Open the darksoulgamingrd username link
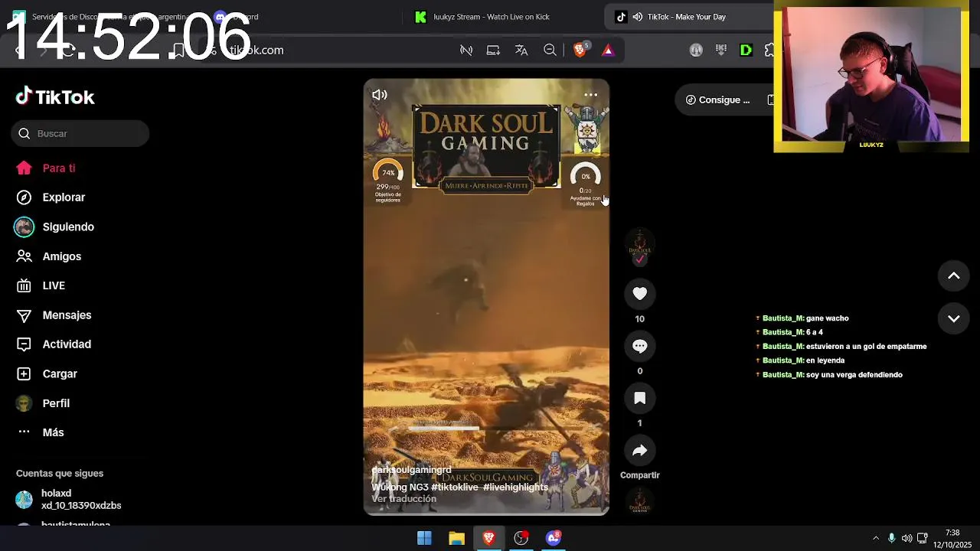Viewport: 980px width, 551px height. pos(411,470)
